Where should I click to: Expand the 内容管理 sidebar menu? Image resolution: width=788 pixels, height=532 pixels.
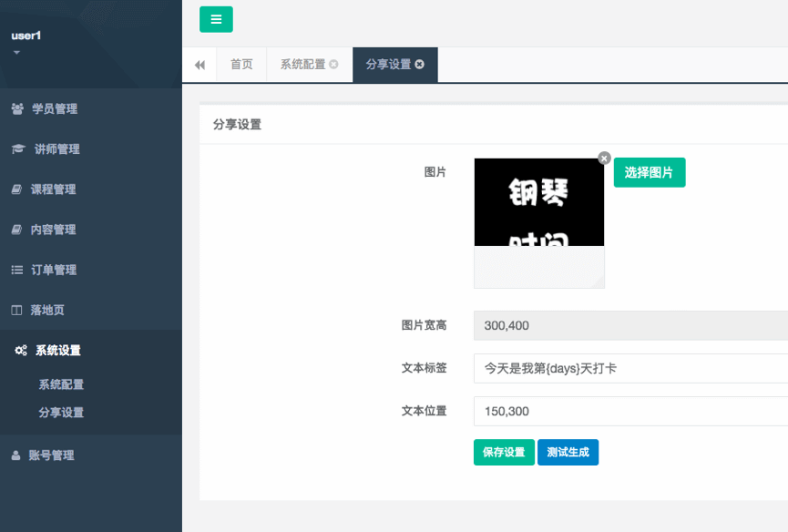point(53,230)
